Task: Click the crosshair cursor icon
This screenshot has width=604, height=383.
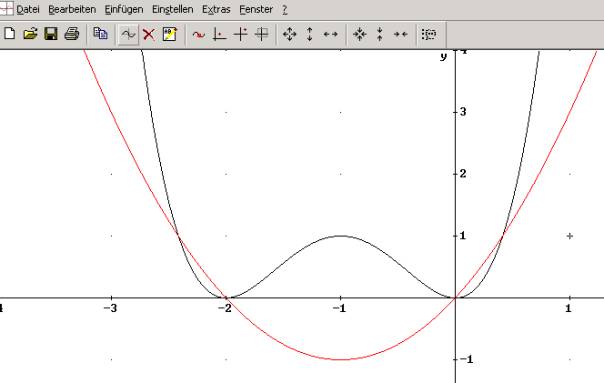Action: coord(240,34)
